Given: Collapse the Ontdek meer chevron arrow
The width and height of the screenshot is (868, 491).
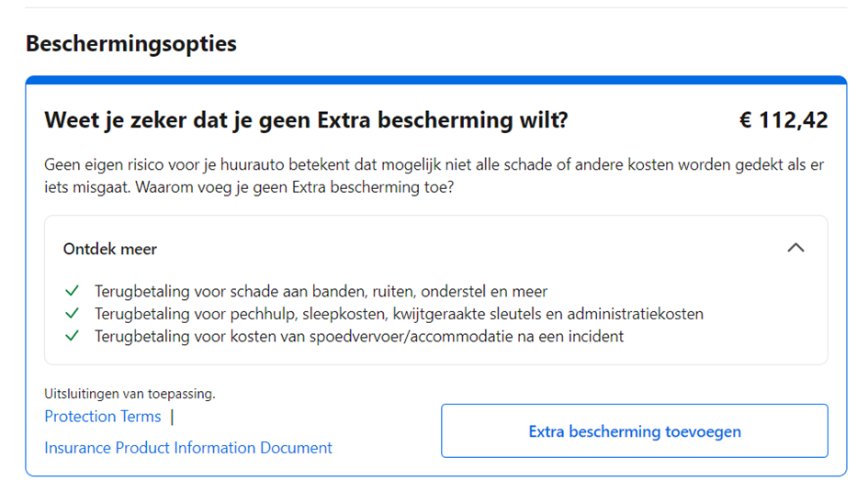Looking at the screenshot, I should click(x=795, y=248).
